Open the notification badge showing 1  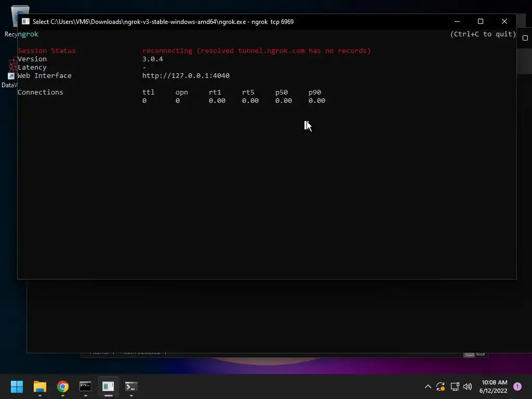(517, 387)
